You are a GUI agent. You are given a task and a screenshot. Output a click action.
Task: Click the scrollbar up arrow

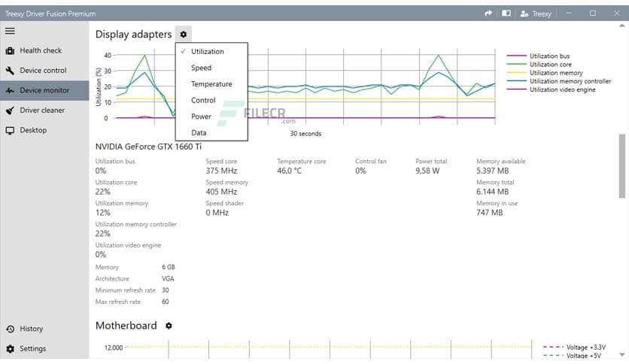click(x=621, y=26)
